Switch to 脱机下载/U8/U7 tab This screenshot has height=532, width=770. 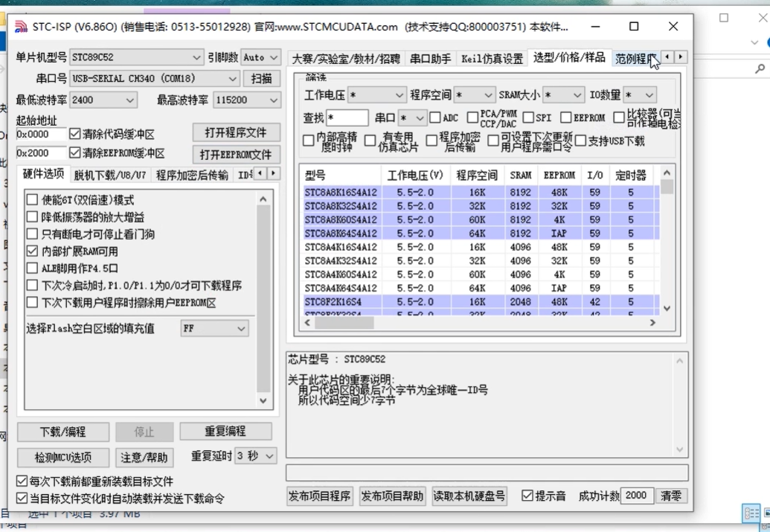coord(110,175)
